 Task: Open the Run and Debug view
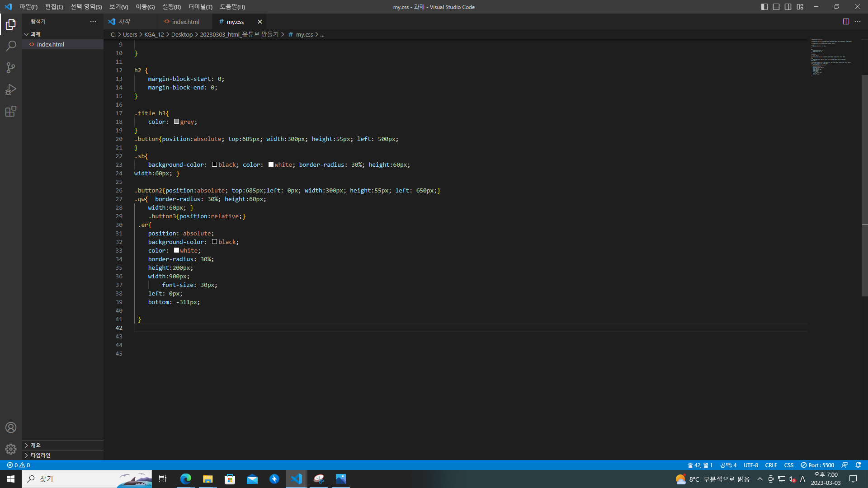click(x=11, y=89)
